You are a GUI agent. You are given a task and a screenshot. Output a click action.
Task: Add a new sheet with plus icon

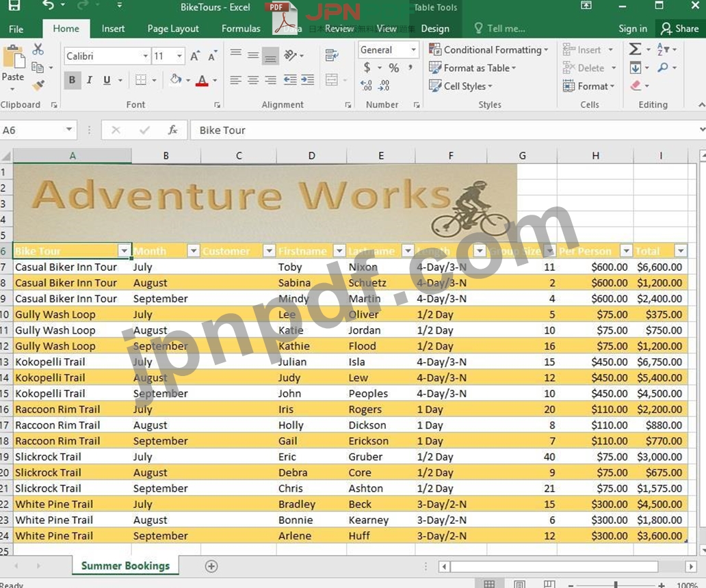[211, 566]
